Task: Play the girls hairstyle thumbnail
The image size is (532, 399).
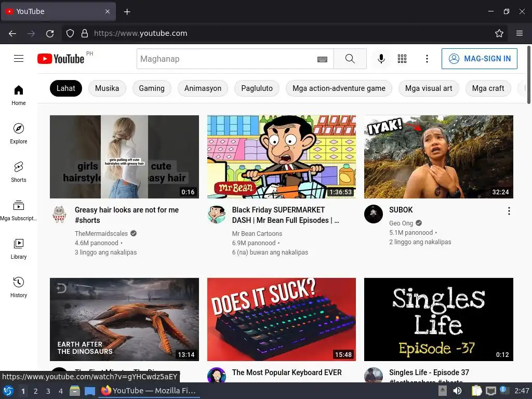Action: (x=124, y=157)
